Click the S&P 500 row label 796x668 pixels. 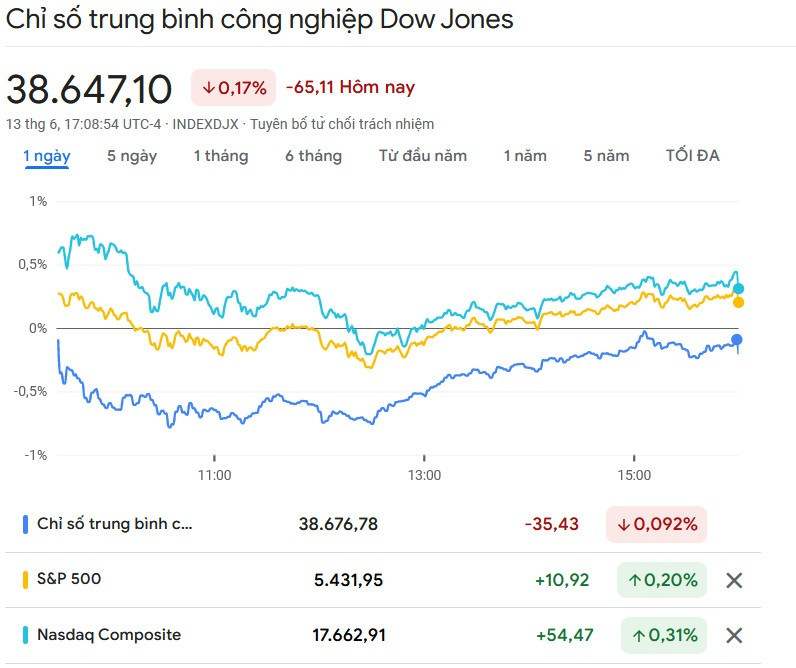tap(69, 579)
